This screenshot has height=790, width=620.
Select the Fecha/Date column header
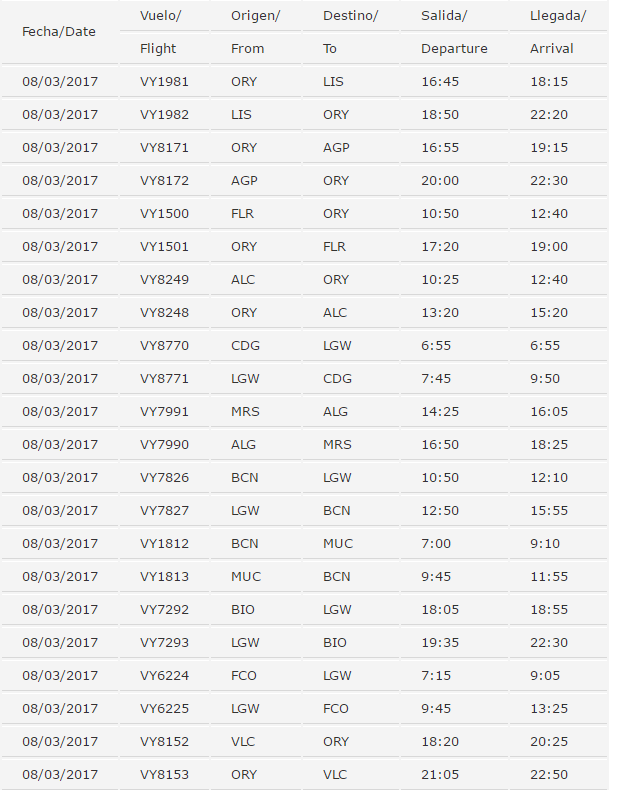coord(59,32)
